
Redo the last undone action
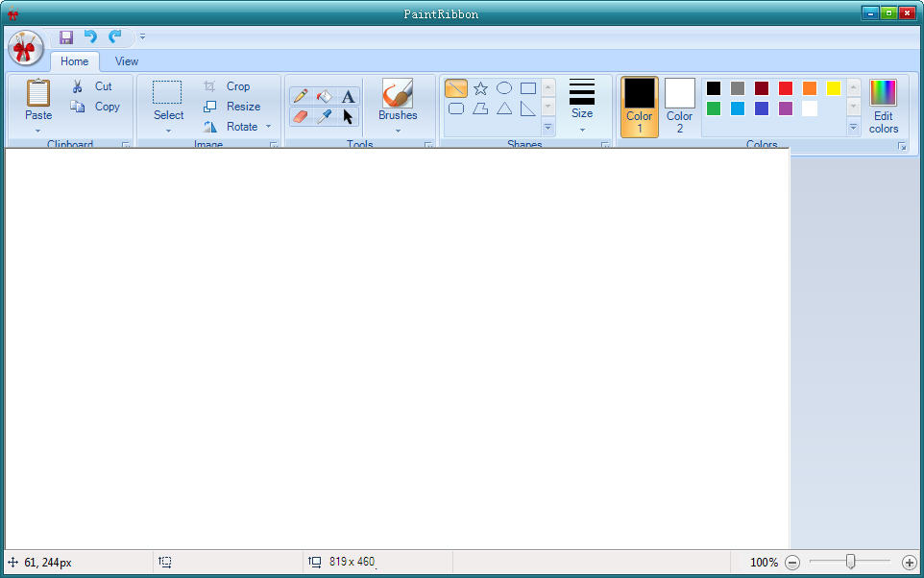tap(115, 37)
